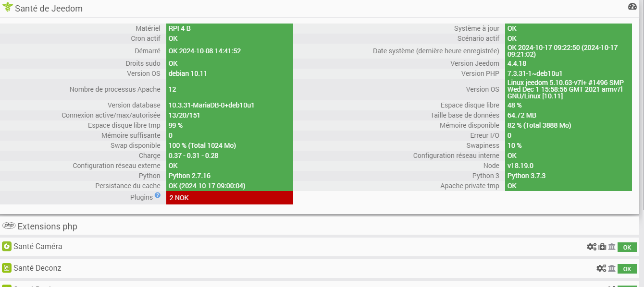Click the Caméra institution icon
Image resolution: width=644 pixels, height=287 pixels.
612,247
